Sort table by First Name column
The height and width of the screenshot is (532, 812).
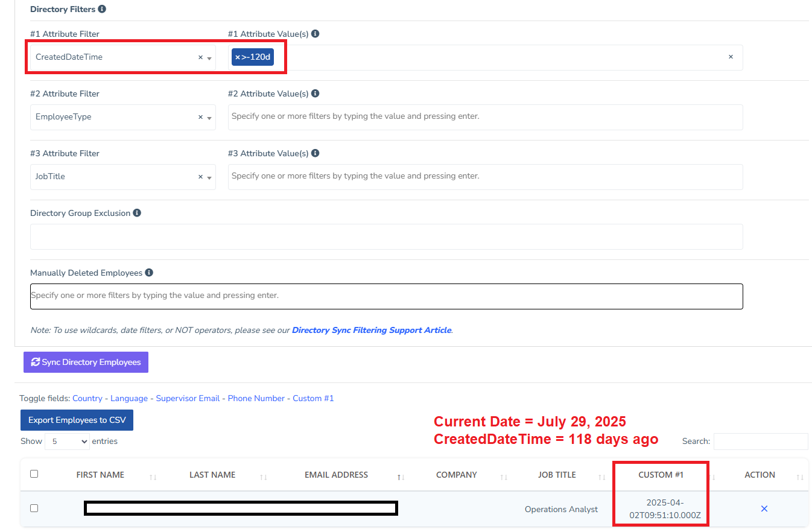[100, 475]
